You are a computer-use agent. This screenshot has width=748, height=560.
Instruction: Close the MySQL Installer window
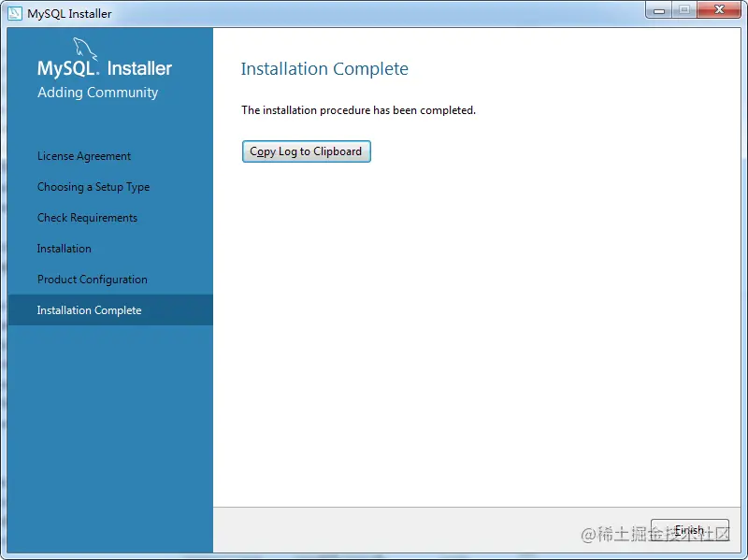pyautogui.click(x=719, y=10)
